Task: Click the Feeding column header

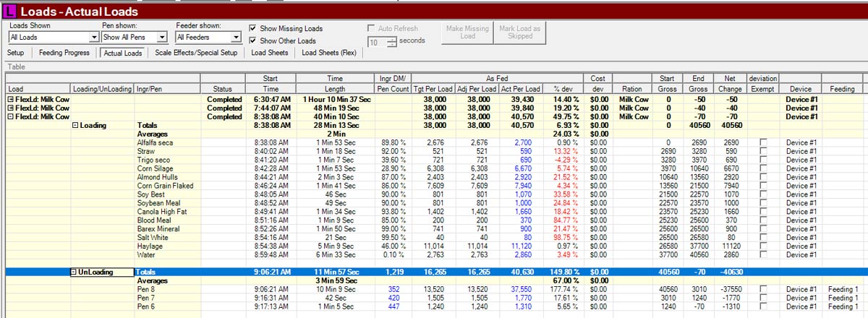Action: coord(841,90)
